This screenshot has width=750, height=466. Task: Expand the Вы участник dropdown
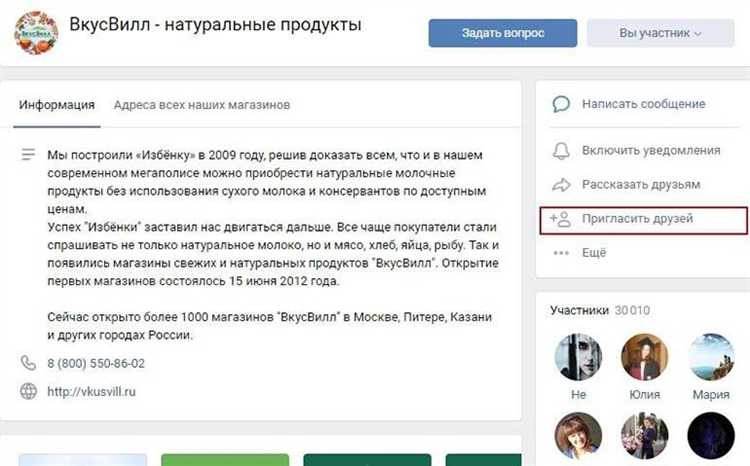pos(661,33)
